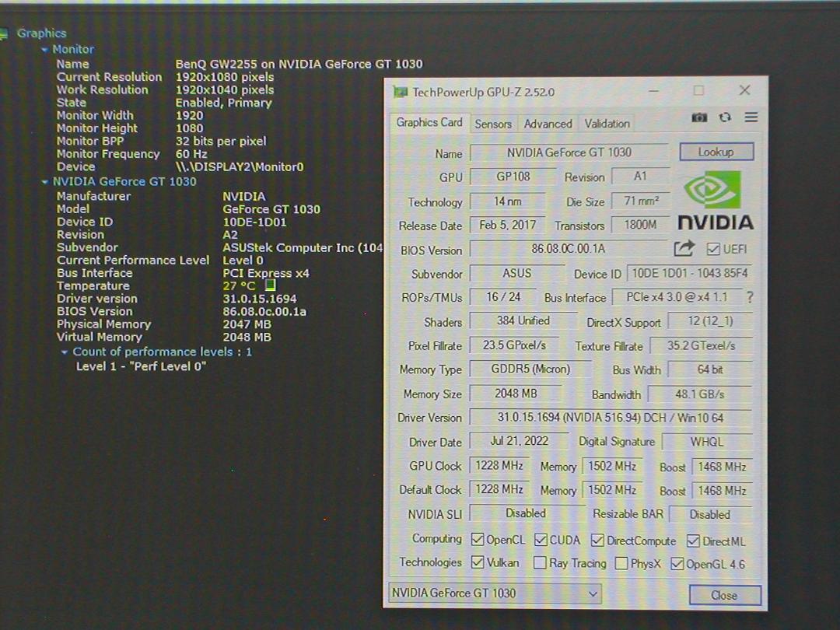
Task: Click the 'Enabled, Primary' state value
Action: (223, 103)
